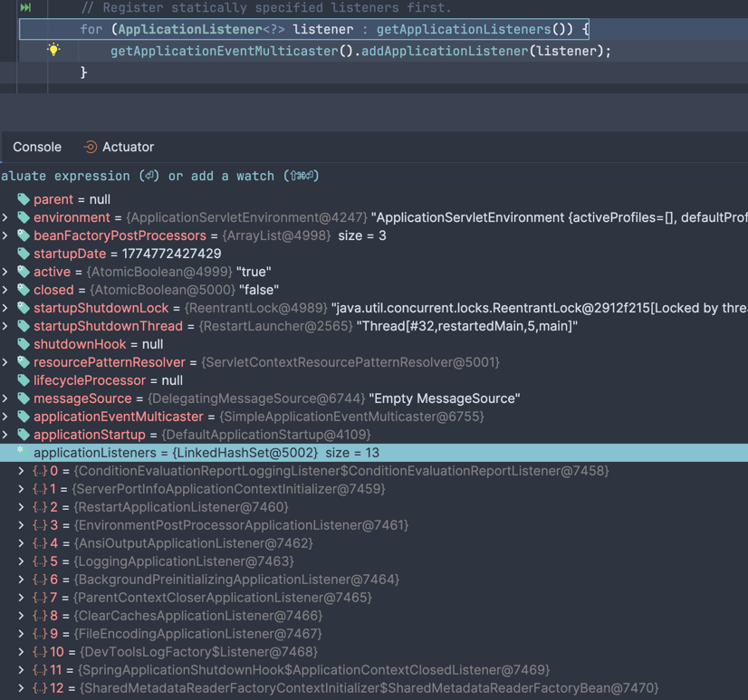Open the yellow intention lightbulb
748x700 pixels.
(x=53, y=51)
